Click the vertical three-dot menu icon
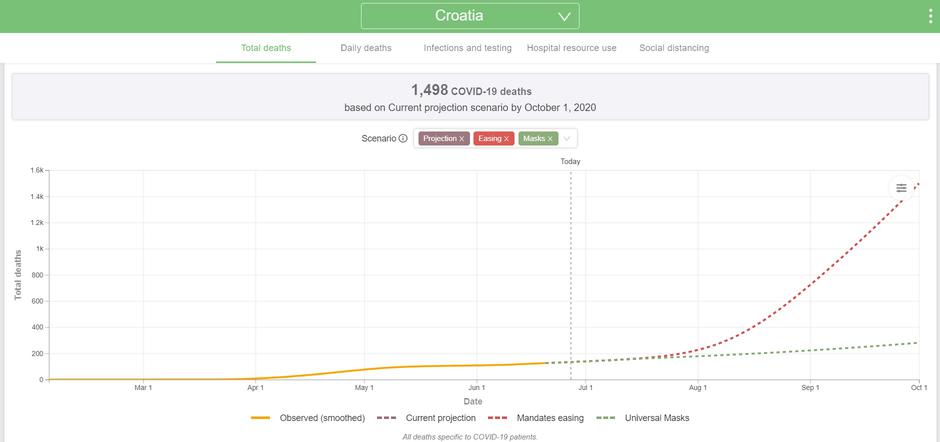940x442 pixels. (931, 16)
